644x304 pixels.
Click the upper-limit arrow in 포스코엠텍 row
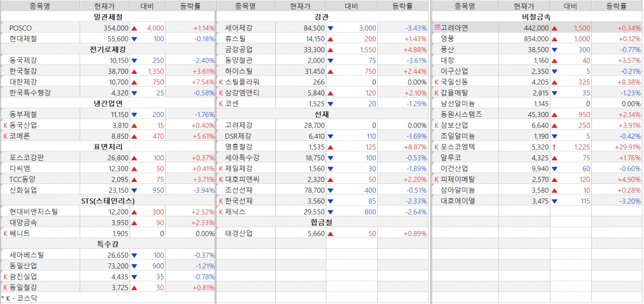(554, 147)
